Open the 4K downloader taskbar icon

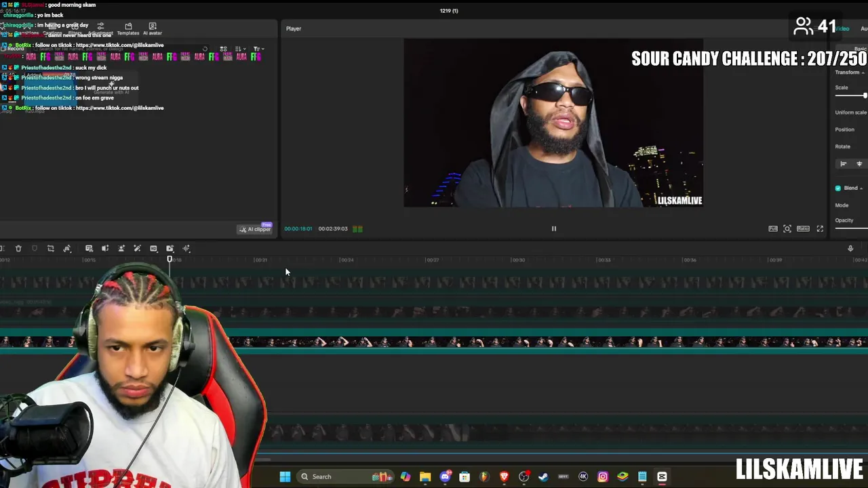coord(583,476)
